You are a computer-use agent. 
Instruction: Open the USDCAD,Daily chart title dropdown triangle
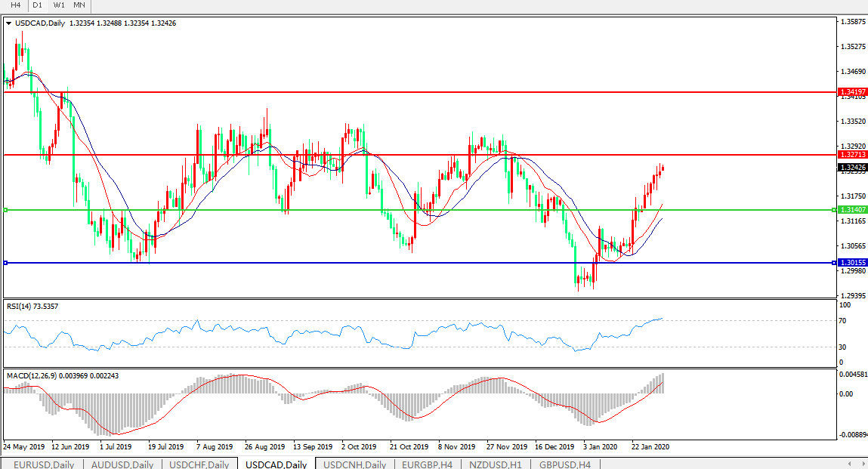[8, 23]
